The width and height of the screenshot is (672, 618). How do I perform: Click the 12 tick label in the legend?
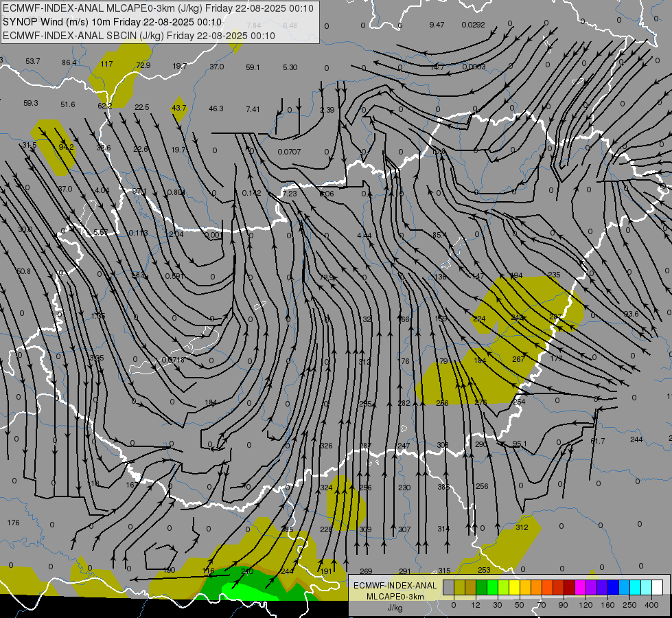point(475,605)
